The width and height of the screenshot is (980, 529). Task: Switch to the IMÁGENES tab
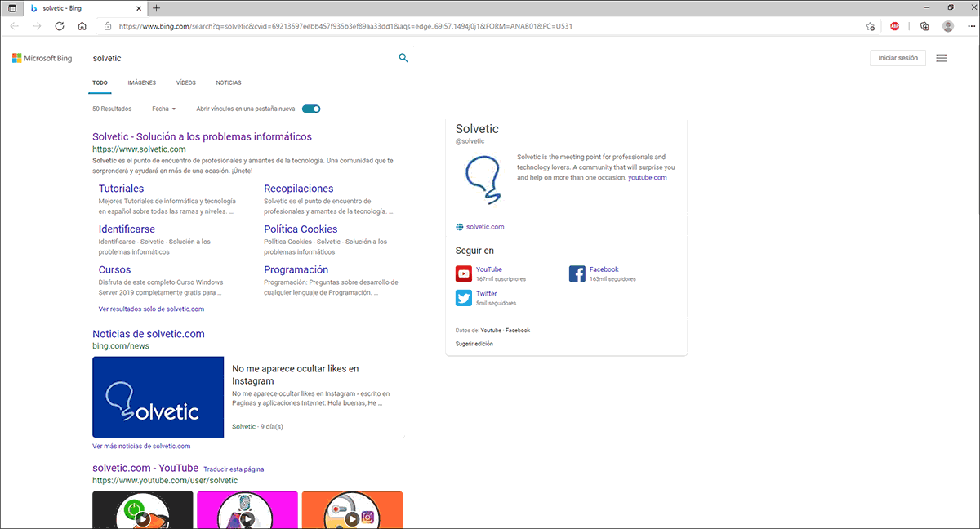tap(141, 83)
